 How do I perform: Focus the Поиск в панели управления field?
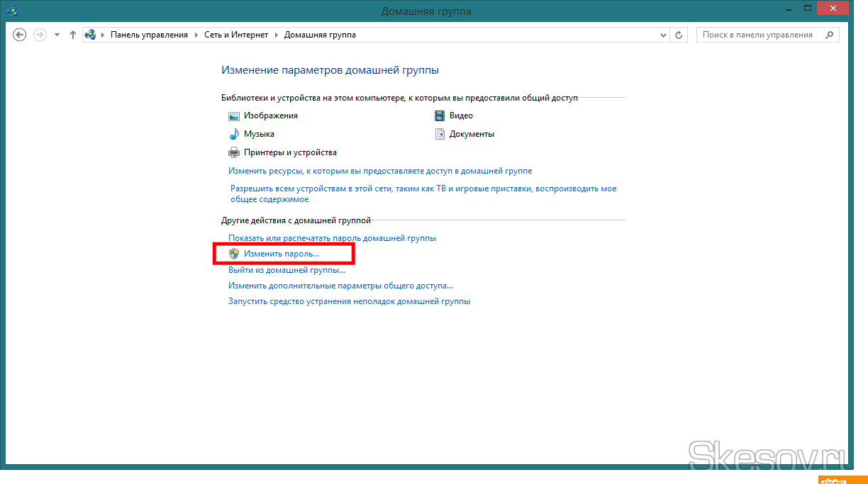757,35
